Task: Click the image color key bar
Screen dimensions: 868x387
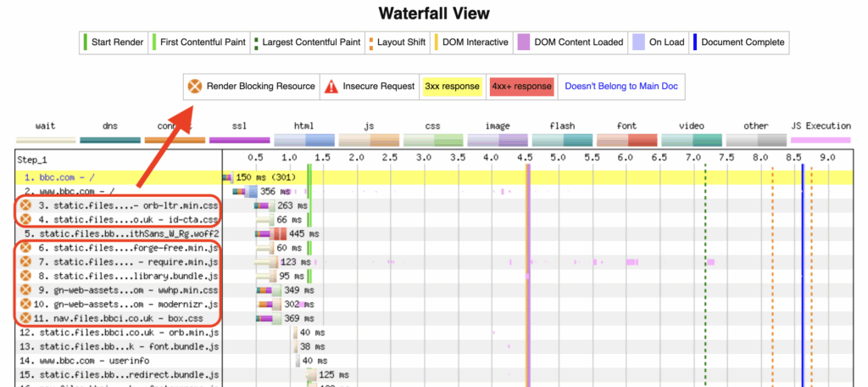Action: (498, 140)
